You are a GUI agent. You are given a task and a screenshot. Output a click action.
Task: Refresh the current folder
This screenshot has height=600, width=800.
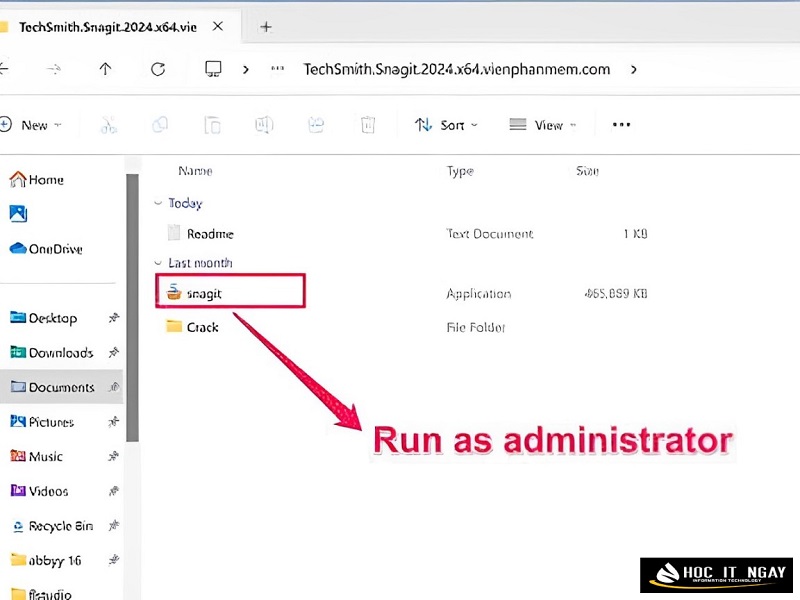158,69
